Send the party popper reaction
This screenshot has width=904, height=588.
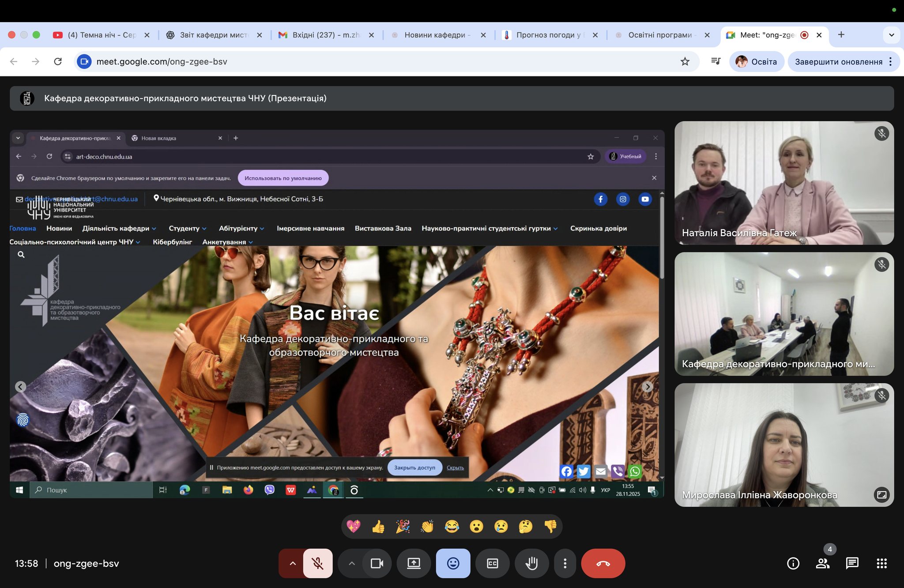(x=403, y=526)
